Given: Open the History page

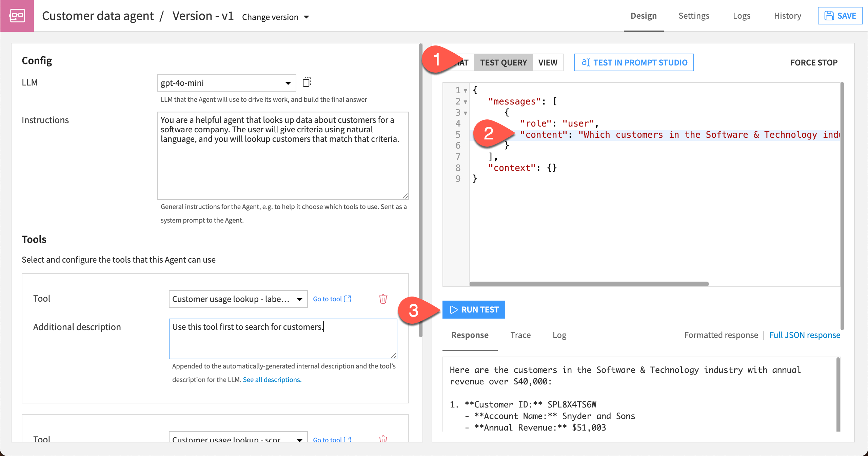Looking at the screenshot, I should coord(787,16).
